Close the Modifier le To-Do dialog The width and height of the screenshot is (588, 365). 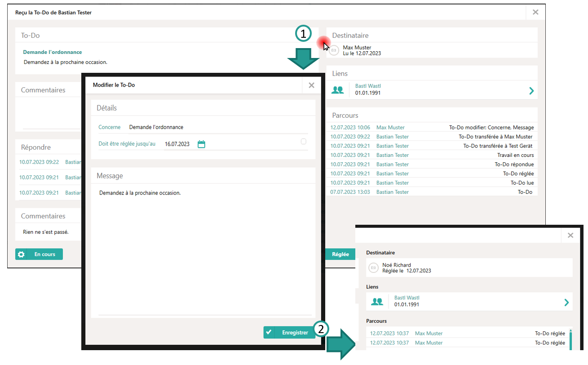click(x=311, y=85)
